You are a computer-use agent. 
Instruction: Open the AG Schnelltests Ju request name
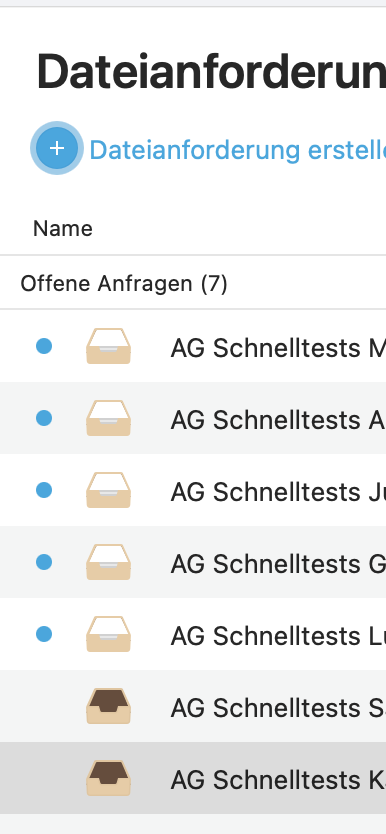pos(278,492)
